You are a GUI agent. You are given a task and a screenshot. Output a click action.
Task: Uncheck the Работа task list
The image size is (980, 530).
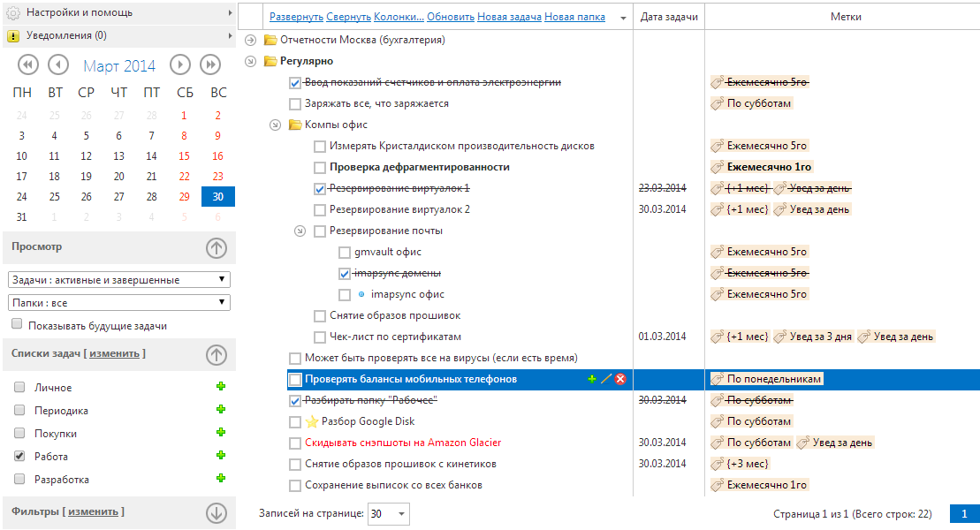tap(19, 456)
